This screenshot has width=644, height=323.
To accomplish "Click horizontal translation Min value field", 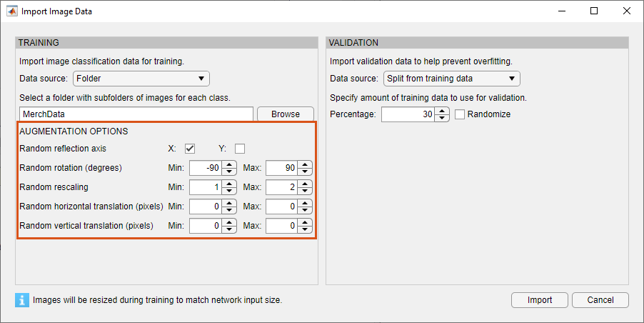I will click(206, 207).
